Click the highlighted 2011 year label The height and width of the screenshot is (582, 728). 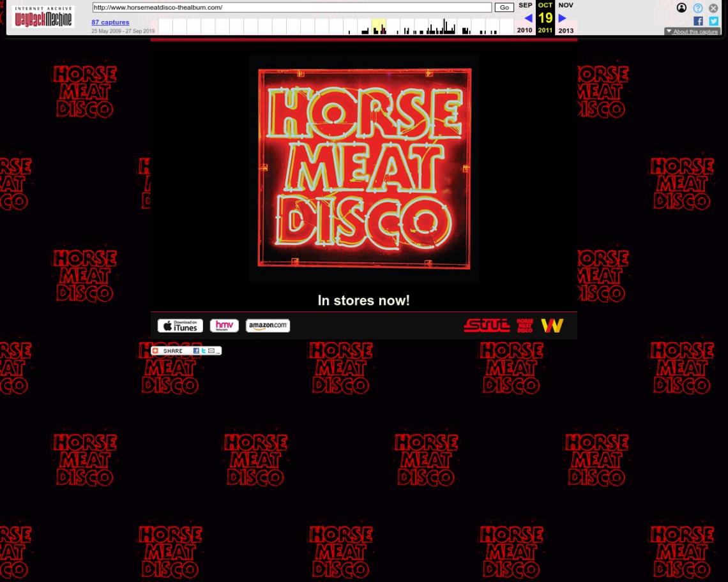pyautogui.click(x=545, y=31)
